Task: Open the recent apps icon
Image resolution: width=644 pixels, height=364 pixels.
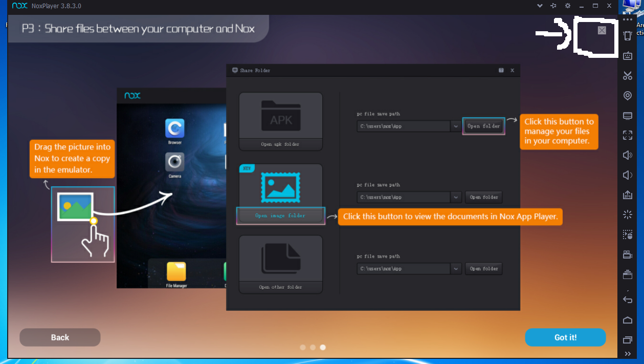Action: (628, 340)
